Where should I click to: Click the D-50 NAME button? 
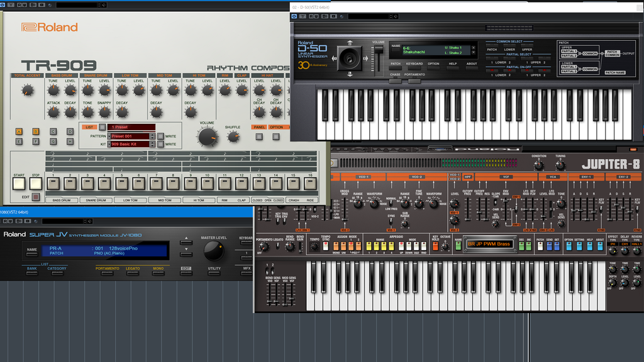(x=396, y=50)
